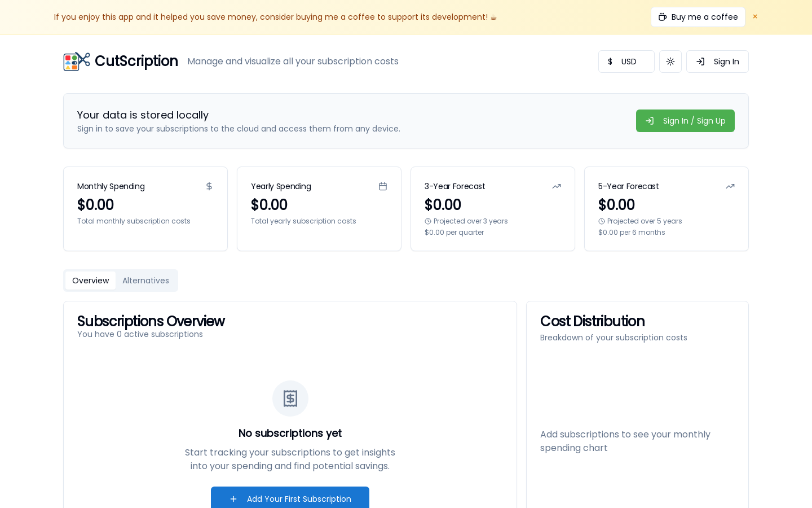Click the dollar icon in Monthly Spending card
This screenshot has height=508, width=812.
209,186
